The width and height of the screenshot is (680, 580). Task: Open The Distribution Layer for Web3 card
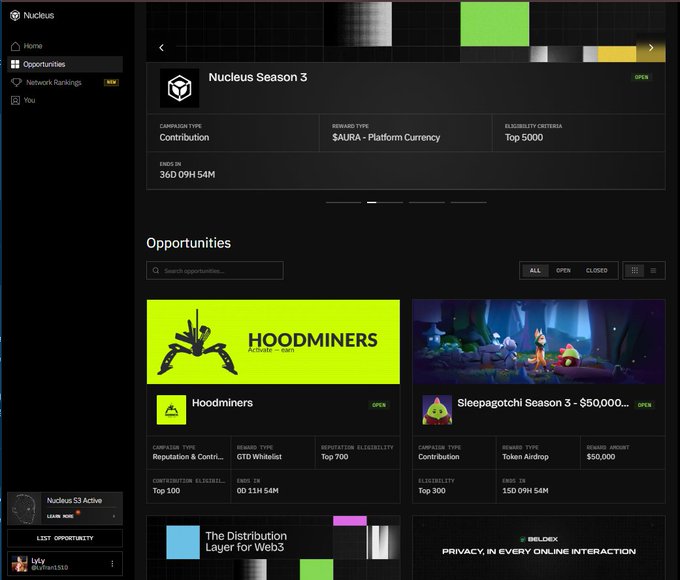[273, 547]
